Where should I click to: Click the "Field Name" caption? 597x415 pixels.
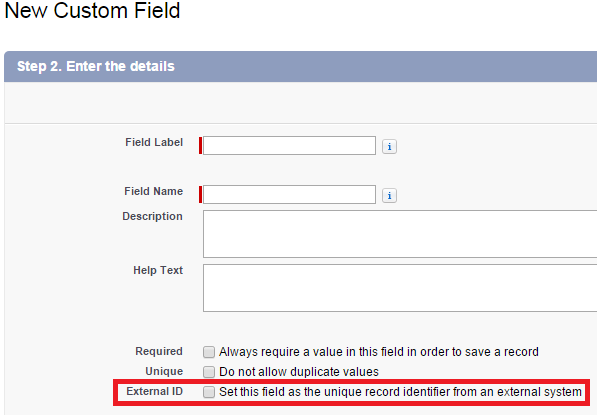point(153,191)
